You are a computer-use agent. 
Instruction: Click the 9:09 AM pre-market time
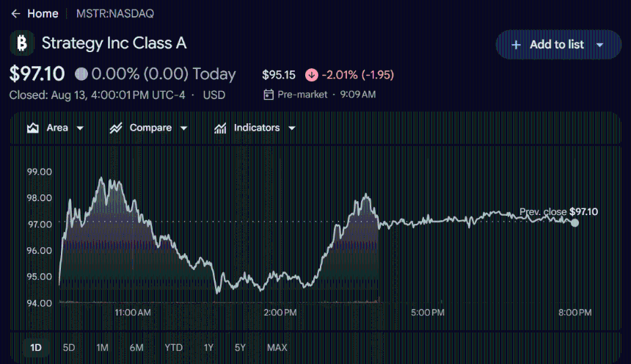pos(358,95)
